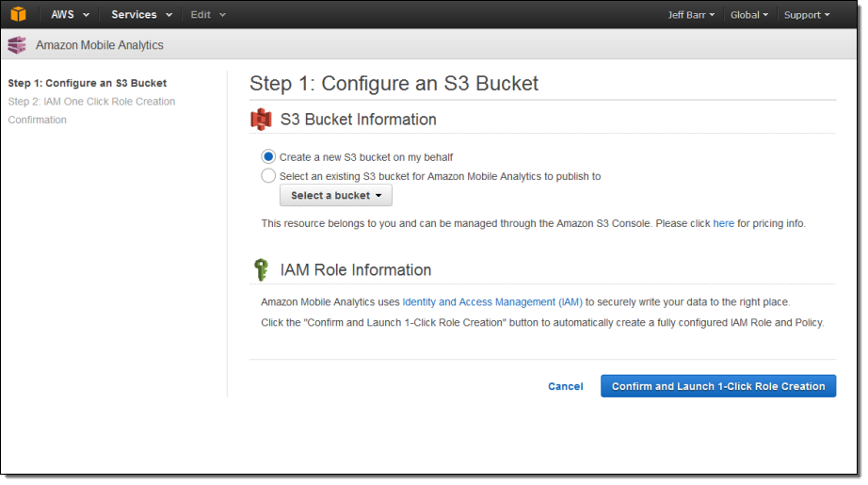Choose "Select an existing S3 bucket" radio
Image resolution: width=868 pixels, height=485 pixels.
click(268, 176)
